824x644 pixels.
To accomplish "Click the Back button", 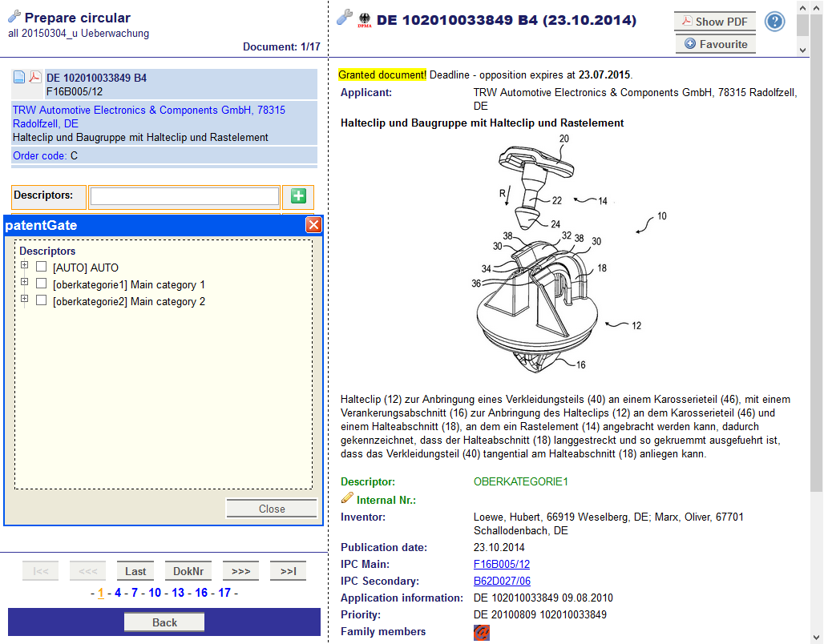I will coord(164,622).
